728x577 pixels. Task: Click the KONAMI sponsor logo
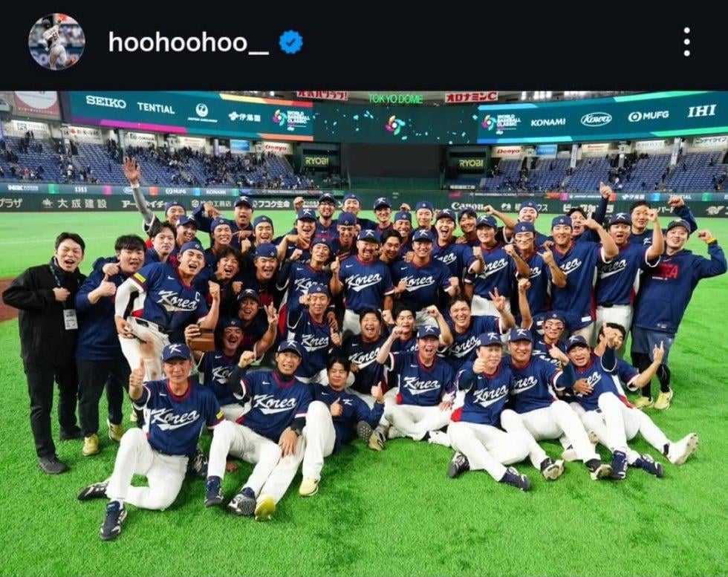coord(548,122)
